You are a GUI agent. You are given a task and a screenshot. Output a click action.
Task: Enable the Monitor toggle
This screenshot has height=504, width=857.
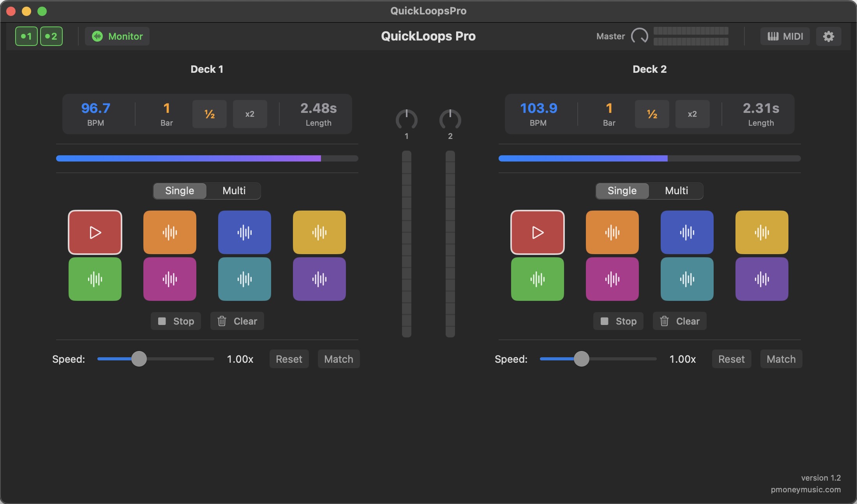pos(117,36)
